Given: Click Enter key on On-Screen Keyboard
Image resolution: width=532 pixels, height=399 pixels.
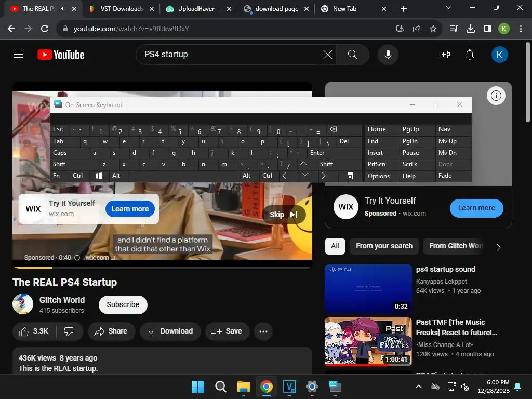Looking at the screenshot, I should (x=334, y=153).
